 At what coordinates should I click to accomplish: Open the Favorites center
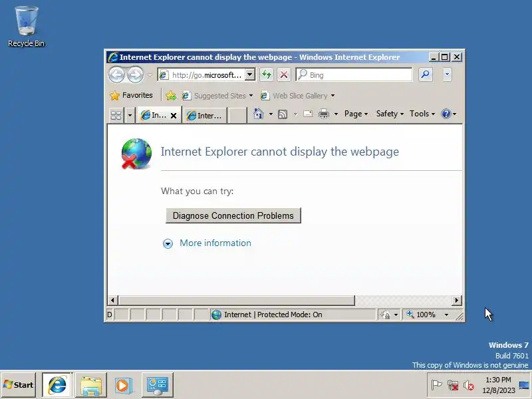(x=131, y=96)
